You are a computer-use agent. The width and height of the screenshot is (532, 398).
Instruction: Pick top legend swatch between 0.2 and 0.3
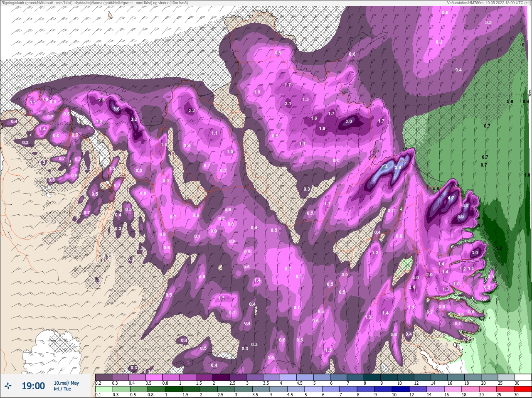pos(103,377)
